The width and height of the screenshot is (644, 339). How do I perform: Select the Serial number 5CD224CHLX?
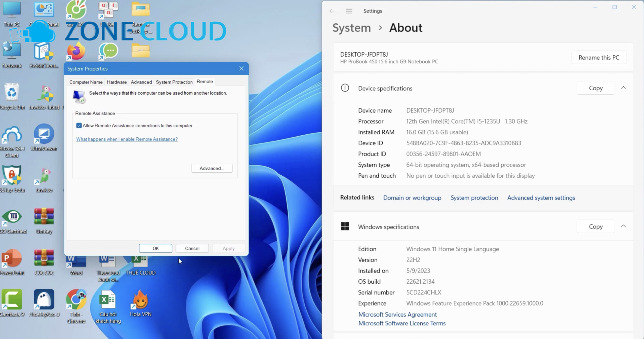424,292
